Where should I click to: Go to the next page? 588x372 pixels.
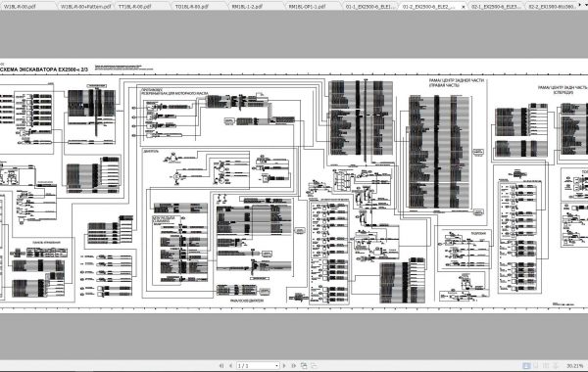(x=284, y=365)
